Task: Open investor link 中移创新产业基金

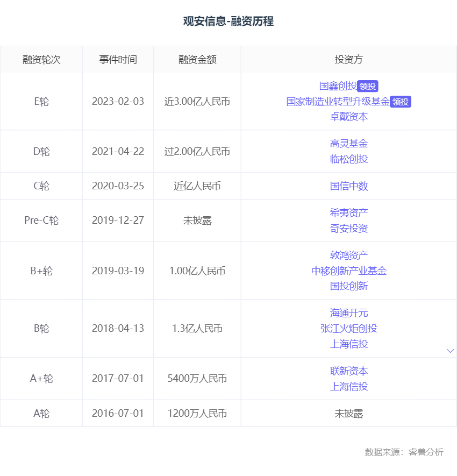Action: coord(349,271)
